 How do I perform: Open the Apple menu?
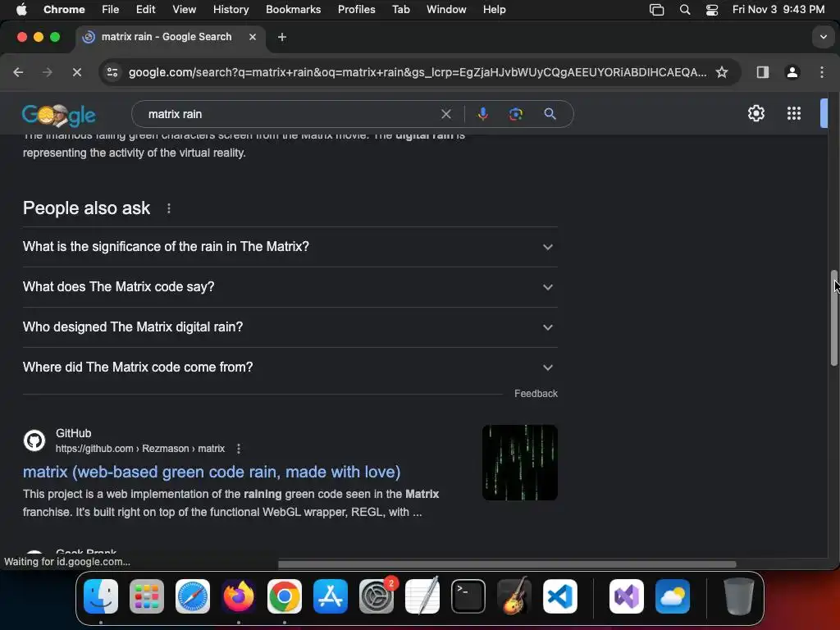21,10
